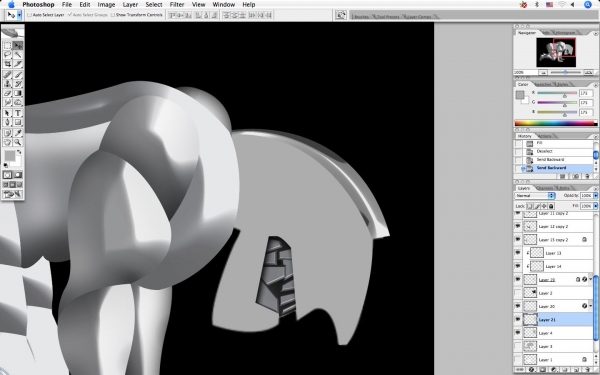600x375 pixels.
Task: Select the Type tool
Action: [x=18, y=113]
